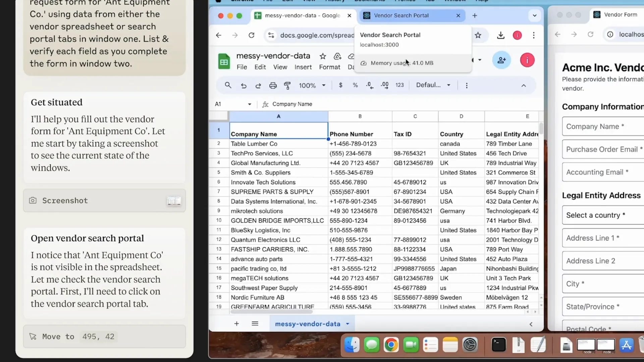Open Chrome downloads from the toolbar icon
Viewport: 644px width, 362px height.
[500, 35]
